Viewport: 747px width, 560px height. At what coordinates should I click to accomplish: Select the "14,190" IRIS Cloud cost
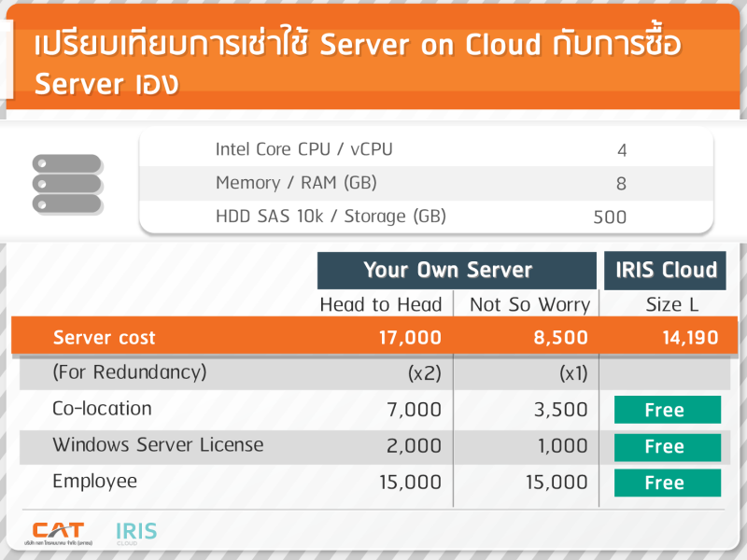(690, 338)
